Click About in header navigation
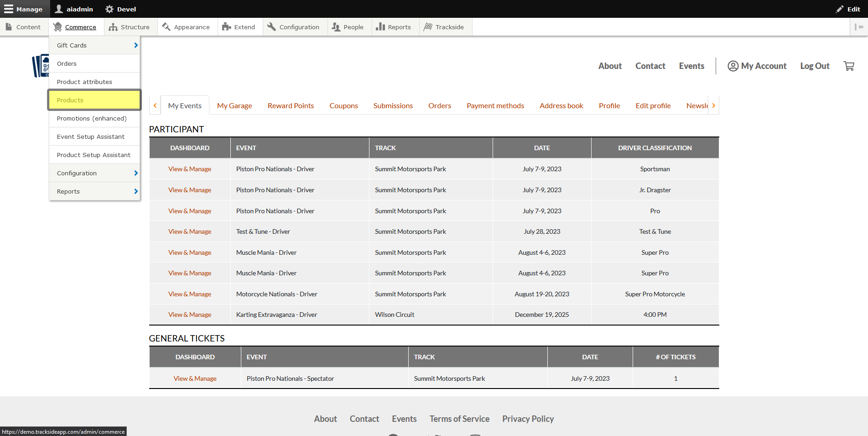Viewport: 868px width, 436px height. pos(610,66)
